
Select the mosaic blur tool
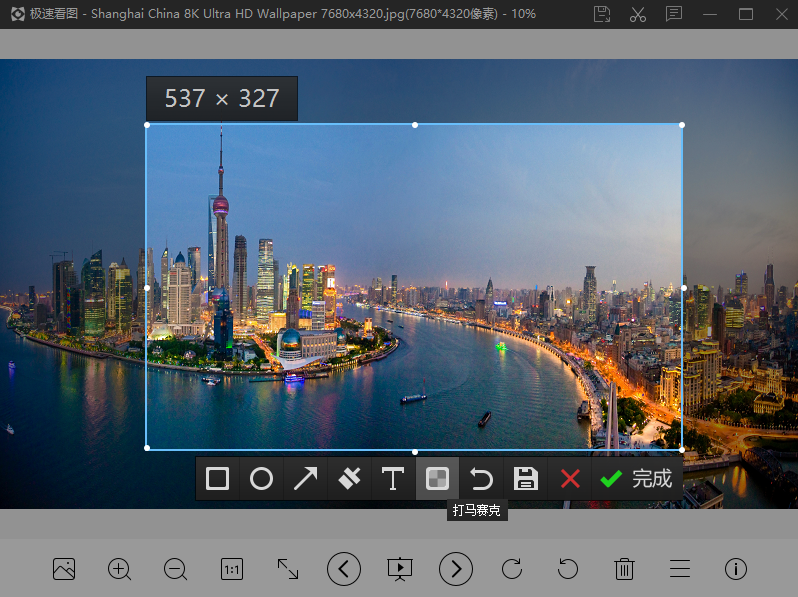[x=437, y=479]
